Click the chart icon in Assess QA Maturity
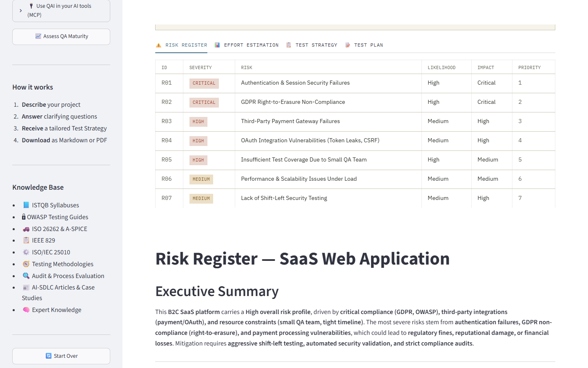 38,36
